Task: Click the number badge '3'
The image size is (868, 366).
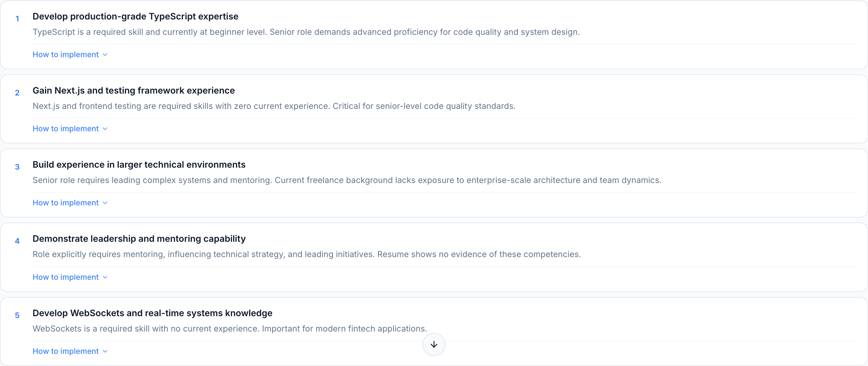Action: (17, 167)
